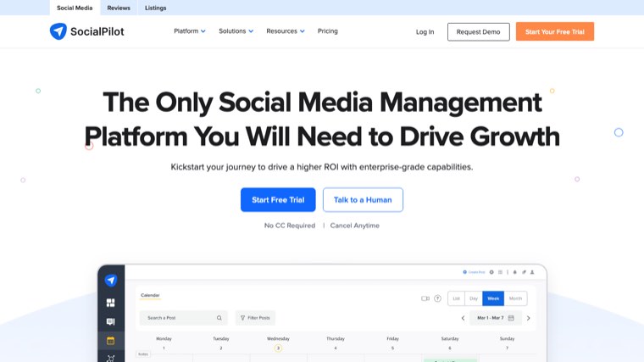
Task: Click the "No CC Required" text
Action: coord(290,226)
